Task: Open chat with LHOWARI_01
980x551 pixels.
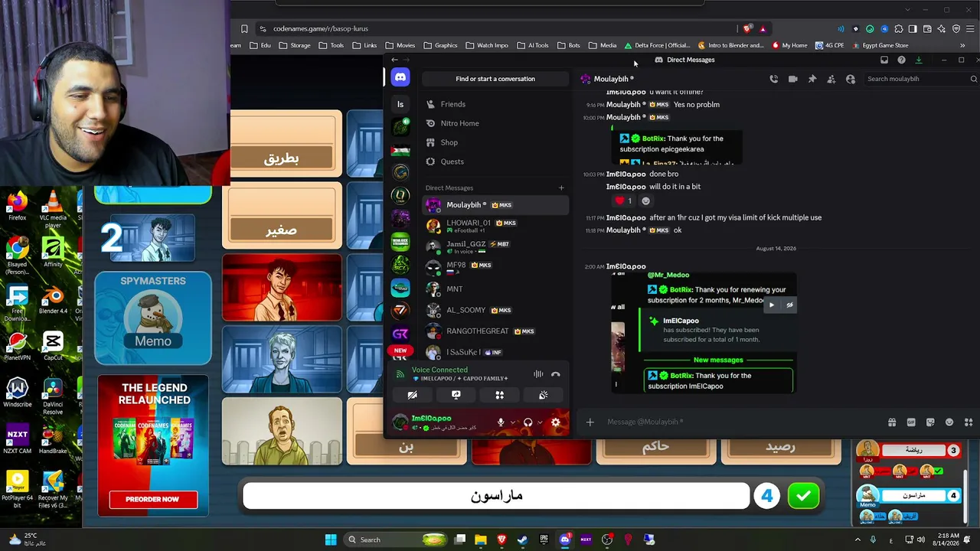Action: pos(495,226)
